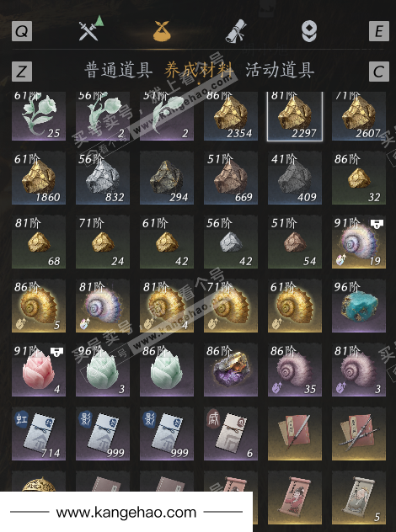The width and height of the screenshot is (396, 532).
Task: Click the Q key navigation button
Action: pos(22,31)
